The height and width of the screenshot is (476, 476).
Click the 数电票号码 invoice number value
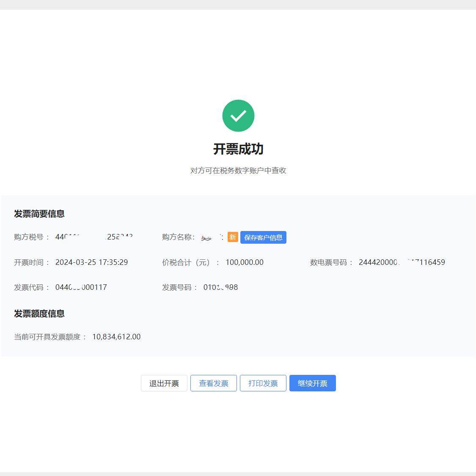(x=401, y=262)
